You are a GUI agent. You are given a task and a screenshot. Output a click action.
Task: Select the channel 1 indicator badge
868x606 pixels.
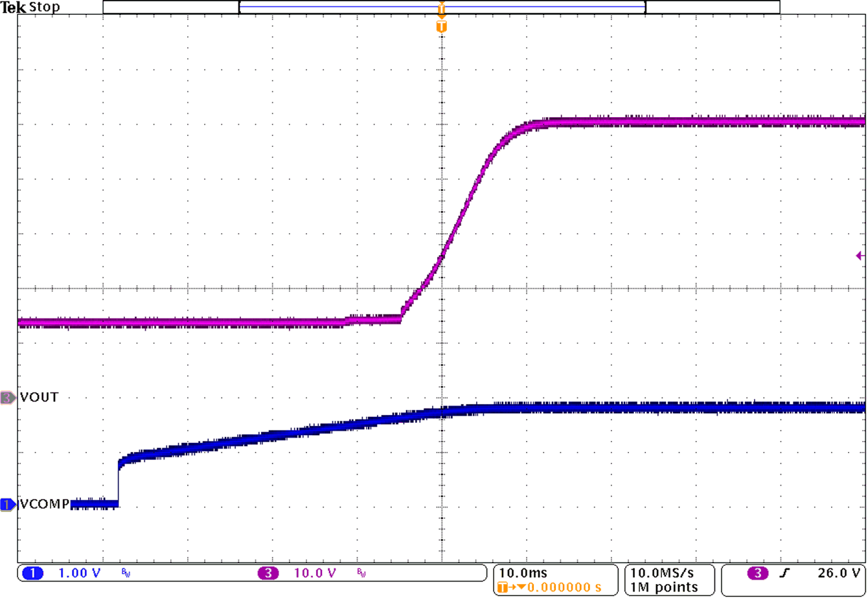pyautogui.click(x=32, y=572)
